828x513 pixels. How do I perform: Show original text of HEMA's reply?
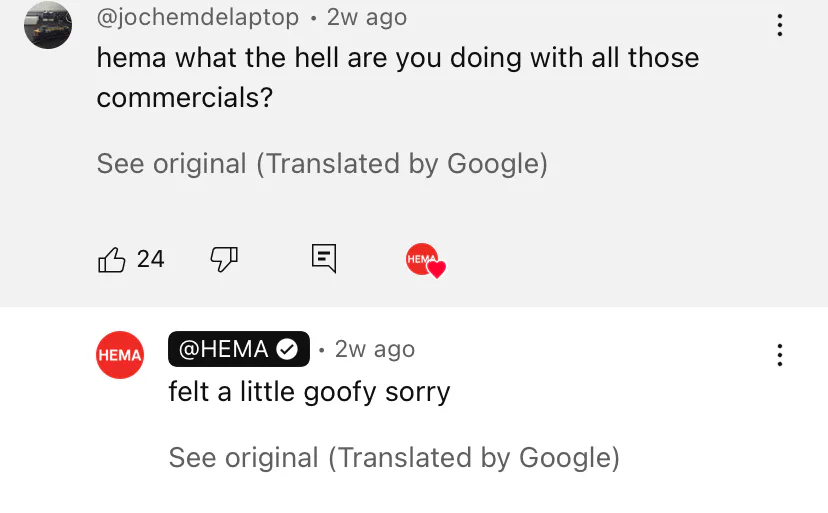[394, 458]
